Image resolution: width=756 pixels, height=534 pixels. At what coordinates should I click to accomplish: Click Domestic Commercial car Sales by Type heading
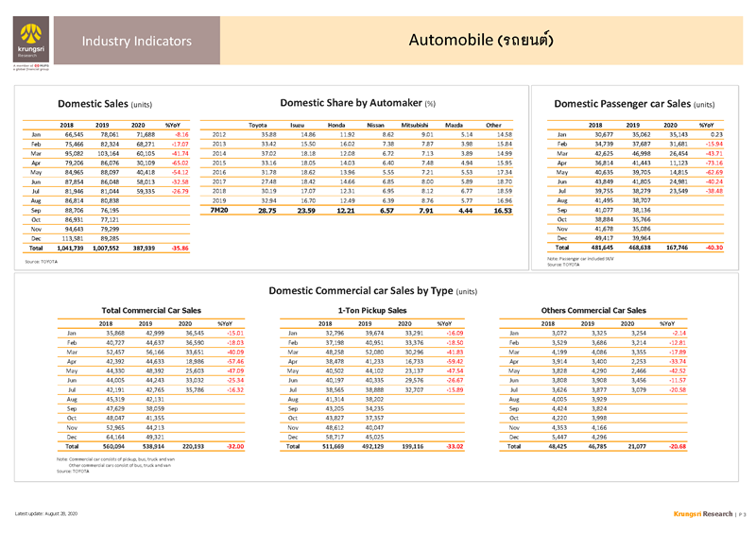click(377, 291)
